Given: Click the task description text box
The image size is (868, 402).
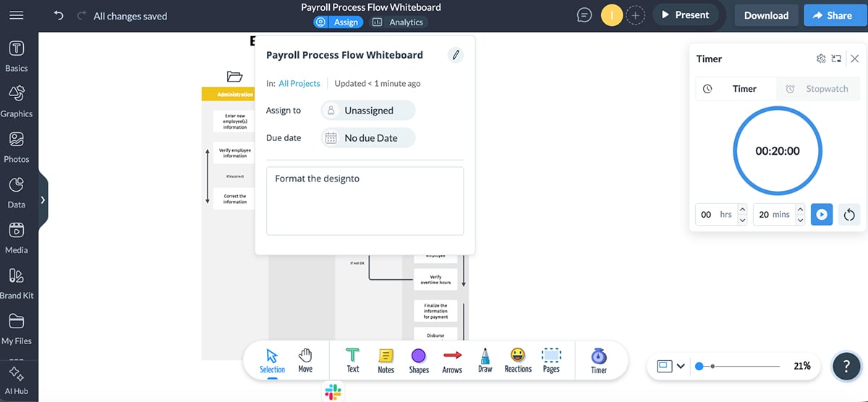Looking at the screenshot, I should pyautogui.click(x=365, y=201).
